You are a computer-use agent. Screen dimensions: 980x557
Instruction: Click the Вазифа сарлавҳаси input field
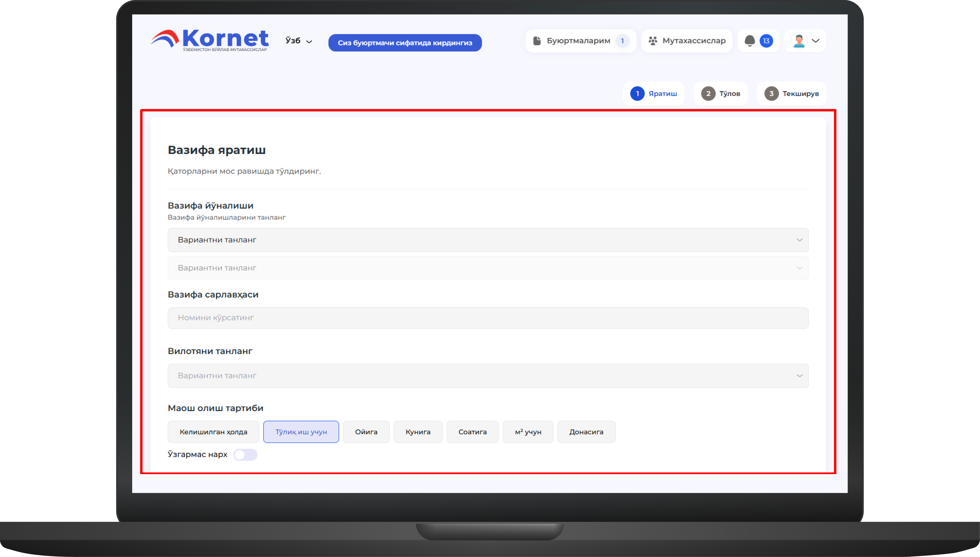tap(488, 318)
